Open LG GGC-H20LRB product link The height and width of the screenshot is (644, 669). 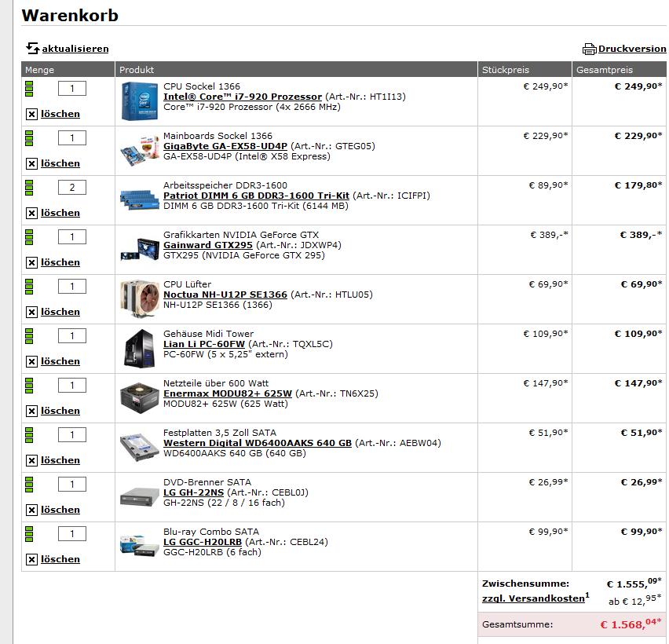203,543
